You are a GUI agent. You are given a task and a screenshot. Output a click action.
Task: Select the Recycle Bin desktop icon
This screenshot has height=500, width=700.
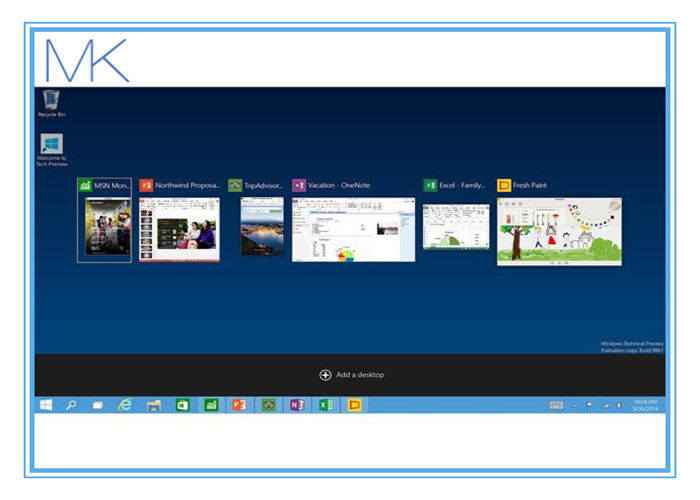pyautogui.click(x=51, y=104)
